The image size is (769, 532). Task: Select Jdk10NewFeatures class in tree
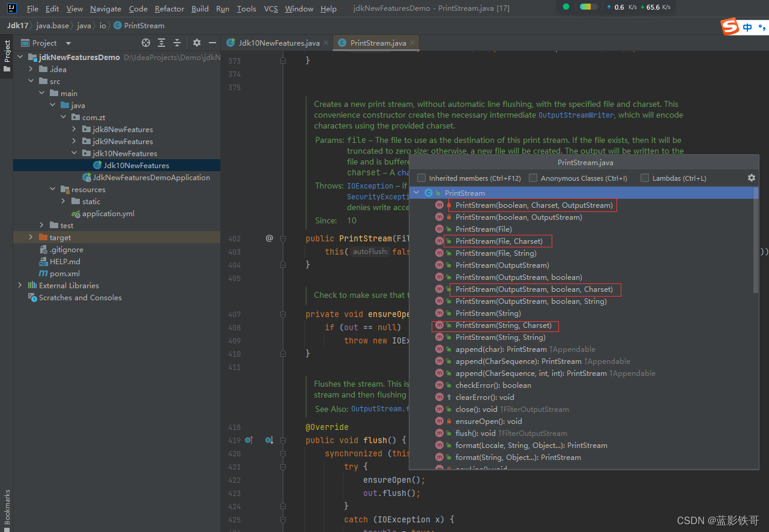136,165
